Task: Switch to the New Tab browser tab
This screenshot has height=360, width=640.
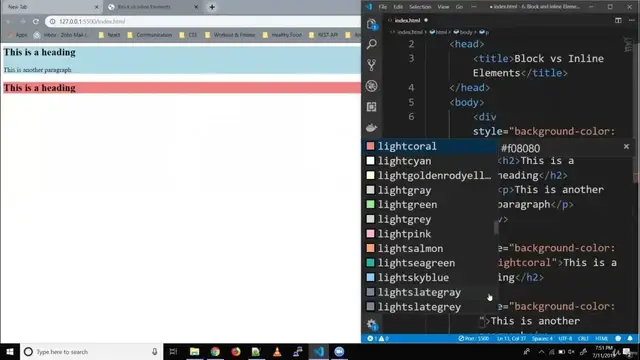Action: 51,7
